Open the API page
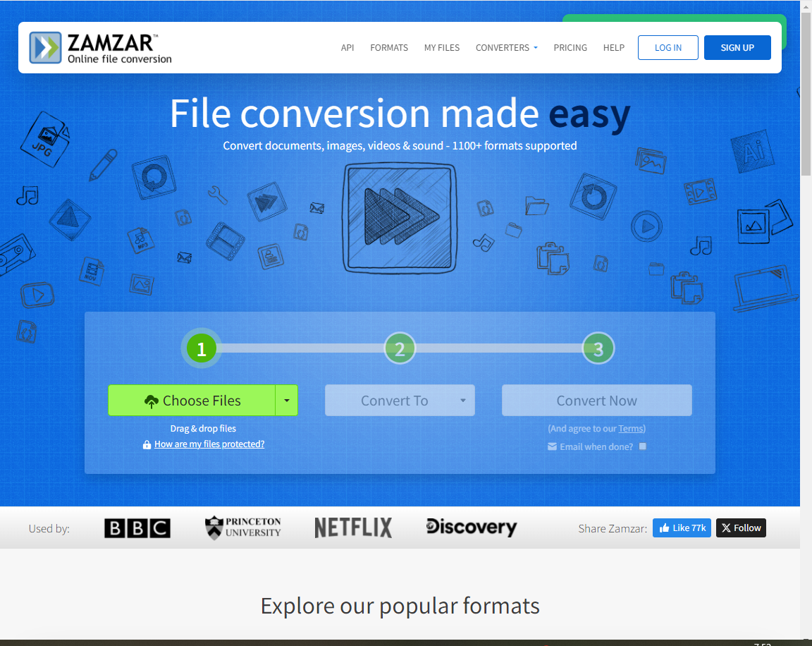 (347, 48)
